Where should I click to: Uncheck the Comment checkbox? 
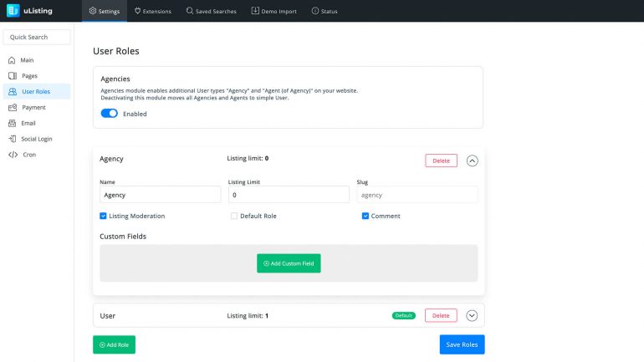point(365,216)
